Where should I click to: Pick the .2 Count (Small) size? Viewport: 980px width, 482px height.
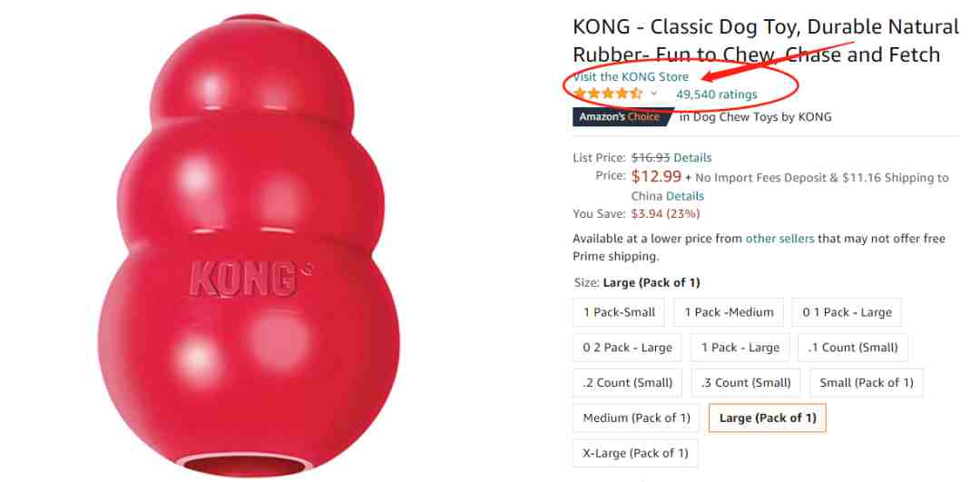[x=627, y=382]
